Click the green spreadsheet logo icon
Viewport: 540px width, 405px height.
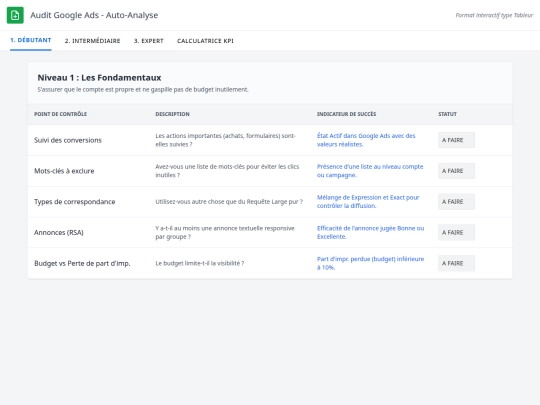tap(15, 15)
